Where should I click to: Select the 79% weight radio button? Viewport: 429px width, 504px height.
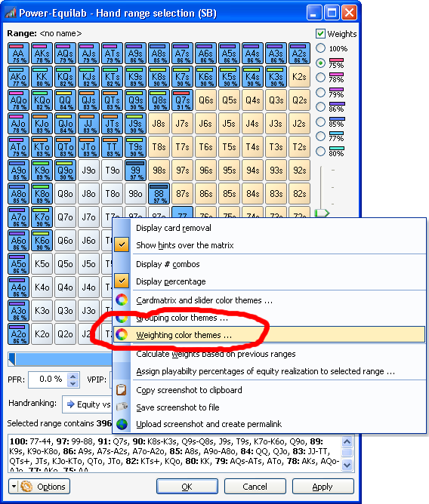coord(320,92)
